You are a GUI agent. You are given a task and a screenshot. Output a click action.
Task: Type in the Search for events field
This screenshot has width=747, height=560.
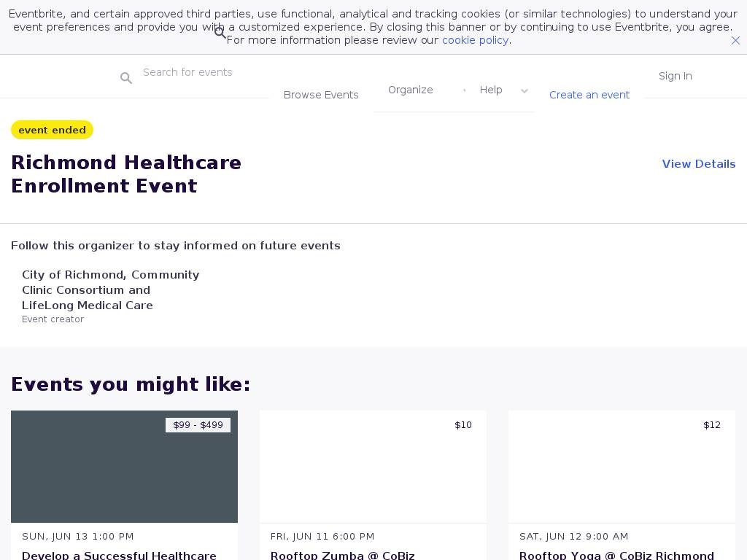(x=197, y=72)
